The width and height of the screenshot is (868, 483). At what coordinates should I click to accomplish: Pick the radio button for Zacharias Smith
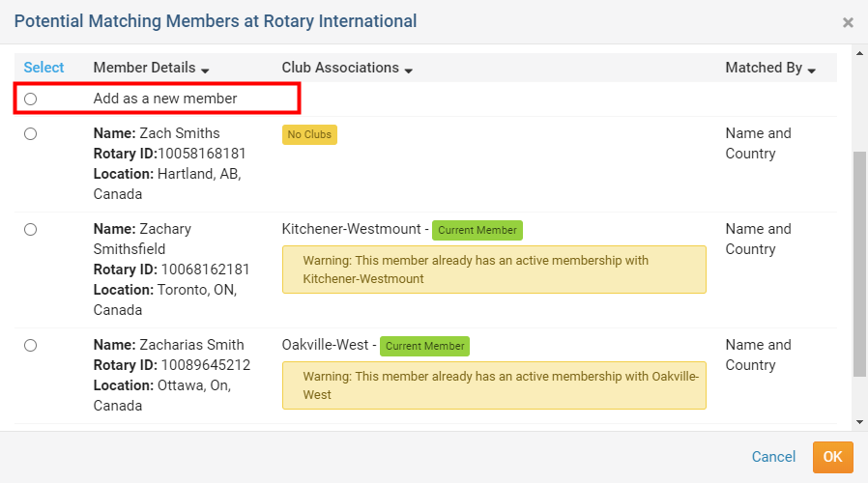tap(31, 345)
